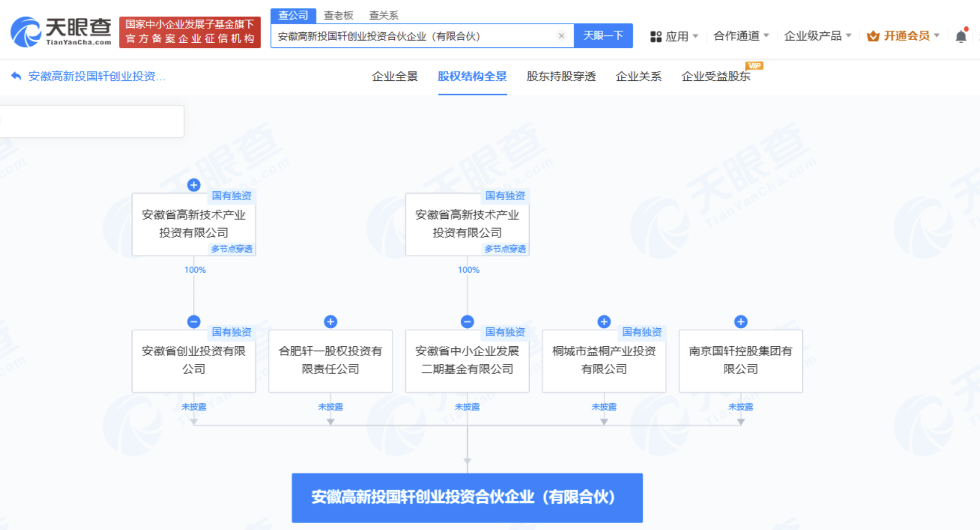This screenshot has width=980, height=530.
Task: Click the 开通会员 membership link
Action: (x=903, y=36)
